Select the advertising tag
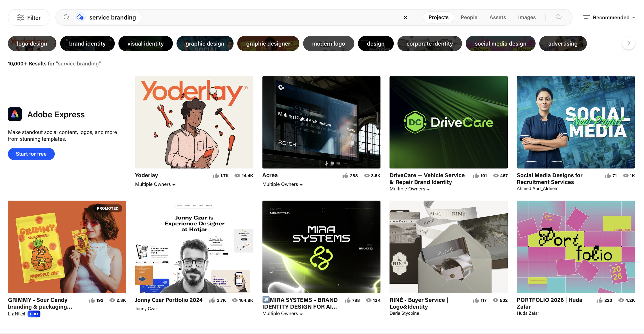Screen dimensions: 644x334 click(x=563, y=44)
